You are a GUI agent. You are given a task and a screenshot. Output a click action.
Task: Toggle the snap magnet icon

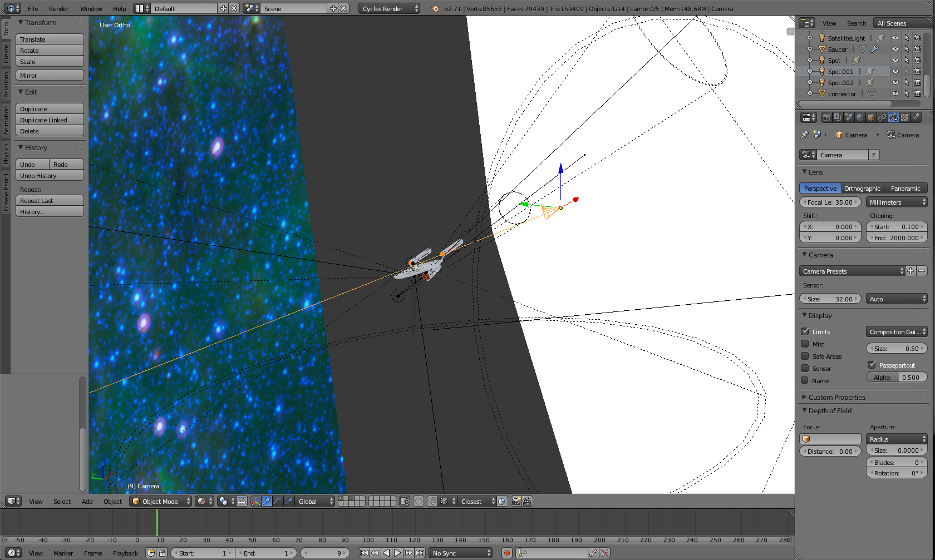pos(432,501)
